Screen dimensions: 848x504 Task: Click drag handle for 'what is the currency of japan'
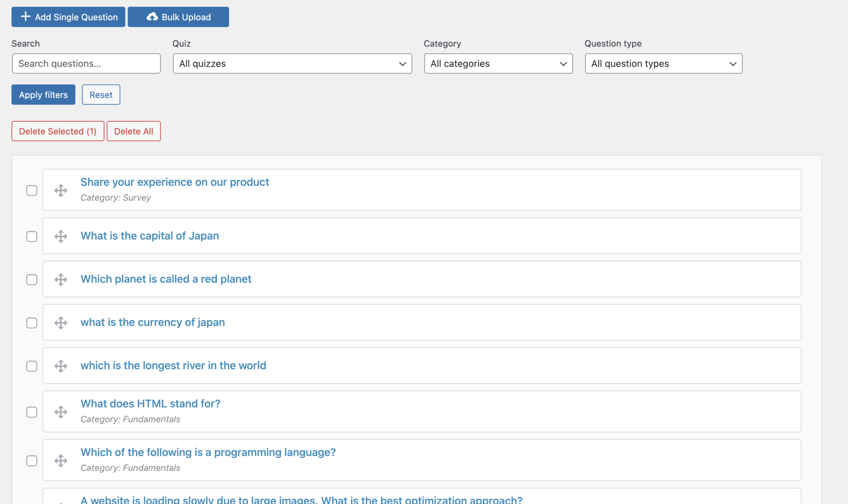point(61,323)
